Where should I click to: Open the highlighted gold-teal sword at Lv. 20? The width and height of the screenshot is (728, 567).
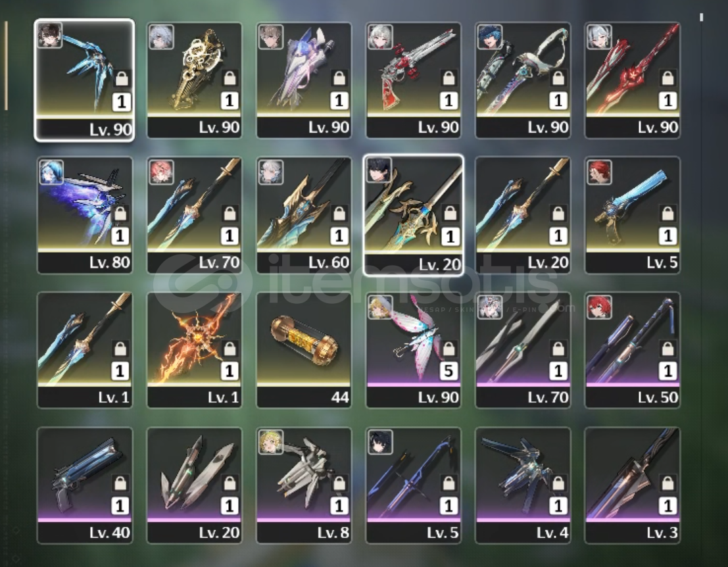(414, 216)
